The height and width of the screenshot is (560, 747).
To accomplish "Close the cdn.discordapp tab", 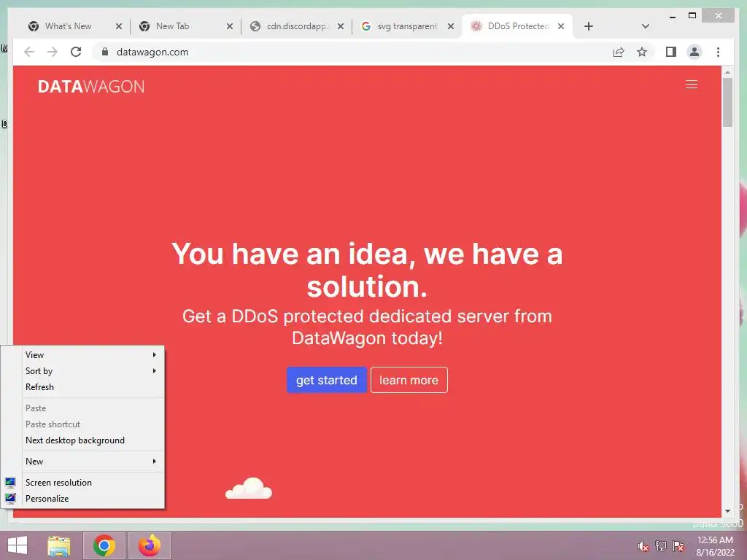I will point(341,26).
